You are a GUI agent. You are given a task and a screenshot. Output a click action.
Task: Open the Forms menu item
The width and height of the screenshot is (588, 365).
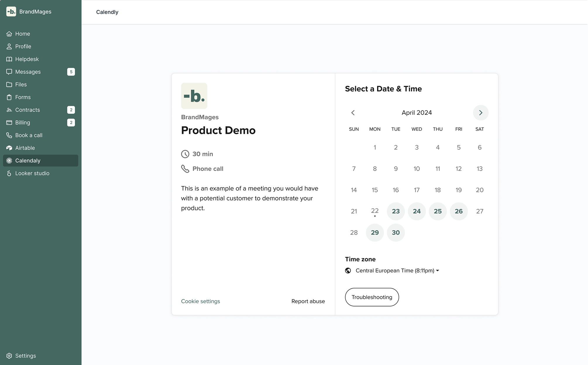click(x=40, y=97)
